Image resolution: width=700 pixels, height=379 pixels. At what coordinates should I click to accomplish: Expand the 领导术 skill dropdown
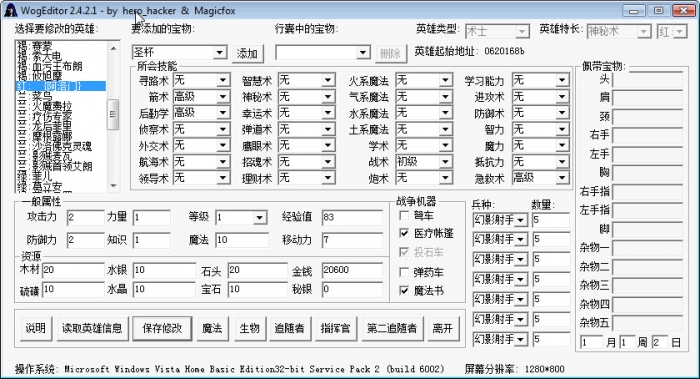tap(223, 178)
